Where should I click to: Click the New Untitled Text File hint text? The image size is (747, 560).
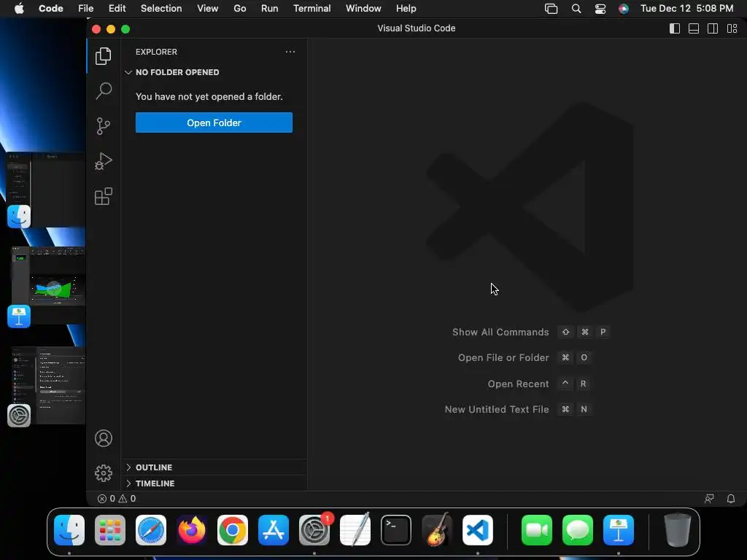(x=497, y=409)
